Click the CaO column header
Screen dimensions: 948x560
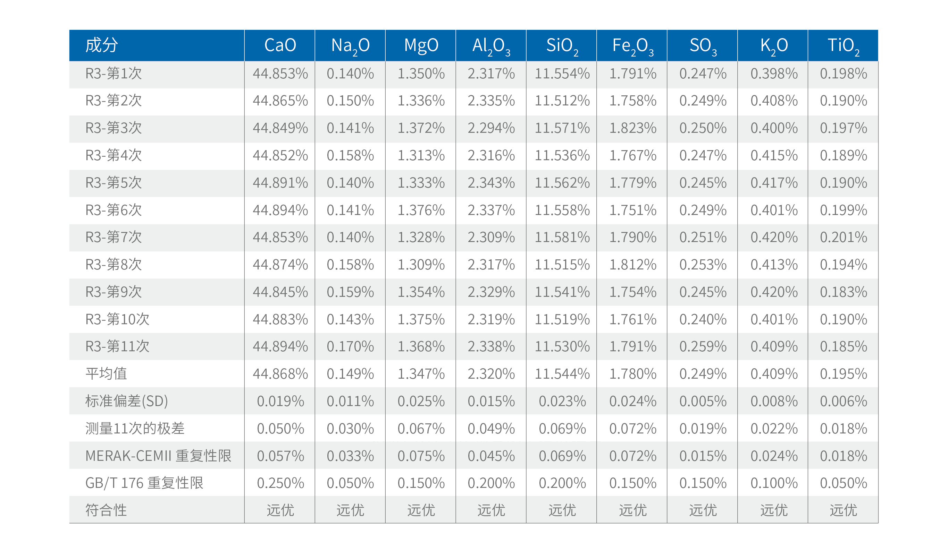(x=280, y=45)
